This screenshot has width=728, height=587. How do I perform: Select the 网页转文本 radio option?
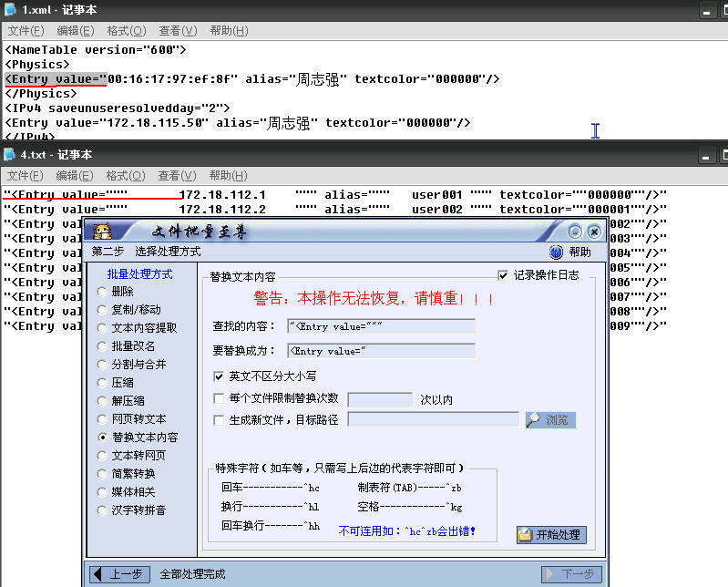(x=102, y=419)
